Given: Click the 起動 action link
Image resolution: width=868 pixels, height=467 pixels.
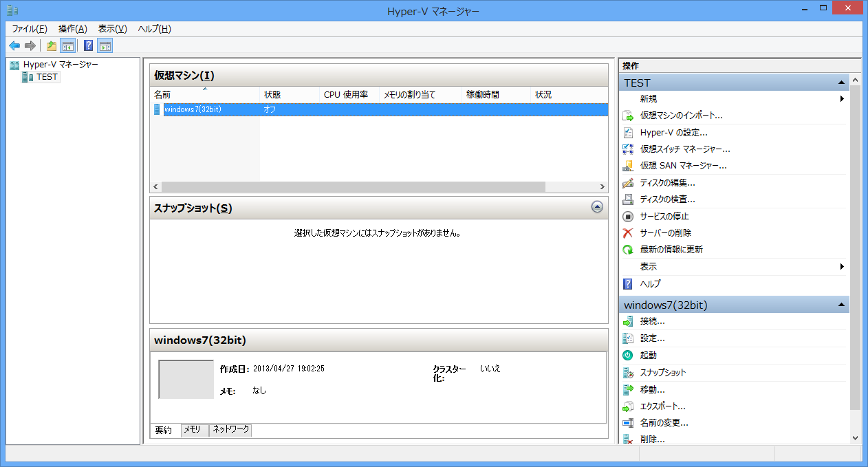Looking at the screenshot, I should (648, 355).
